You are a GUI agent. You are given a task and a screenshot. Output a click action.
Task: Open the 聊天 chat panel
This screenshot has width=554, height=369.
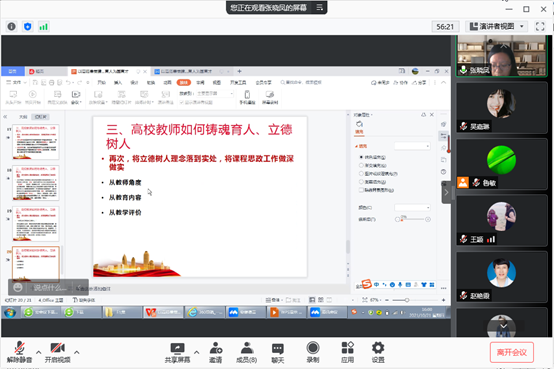278,353
